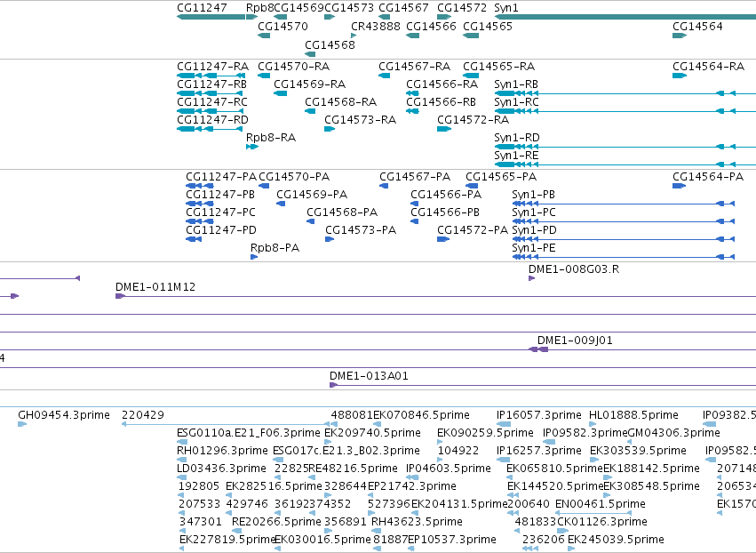Select the CG11247 gene label
This screenshot has height=553, width=756.
(202, 8)
